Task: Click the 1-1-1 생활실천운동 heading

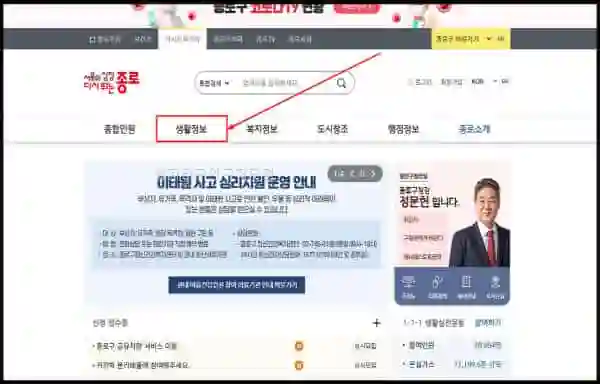Action: tap(434, 323)
